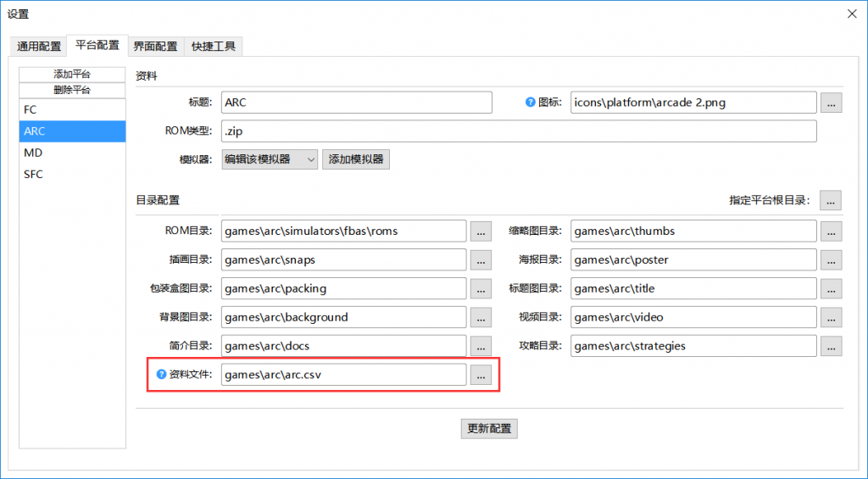Viewport: 868px width, 479px height.
Task: Go to the 快捷工具 tab
Action: pyautogui.click(x=214, y=47)
